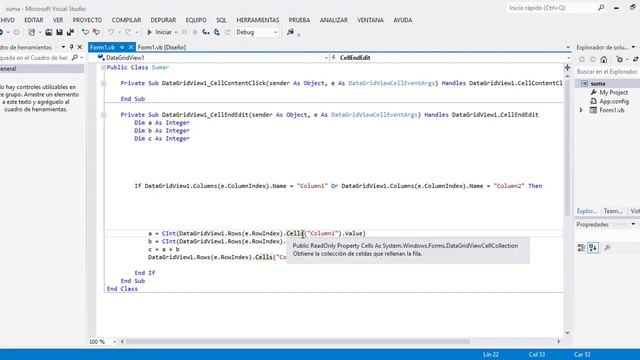Open the SQL menu
The height and width of the screenshot is (360, 640).
(221, 20)
